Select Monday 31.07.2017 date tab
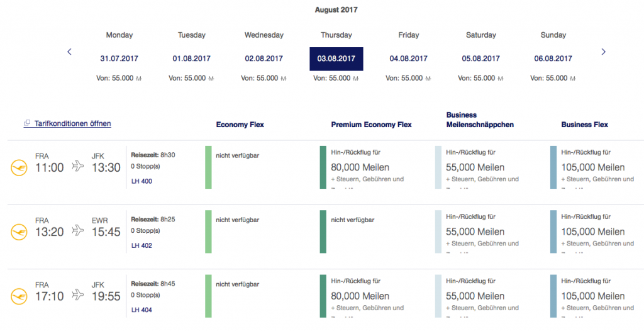Image resolution: width=644 pixels, height=331 pixels. (x=119, y=59)
